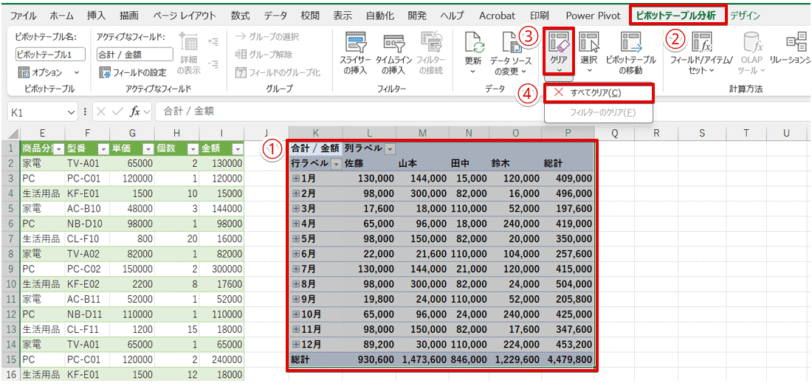Expand the 6月 row in pivot table
This screenshot has width=812, height=389.
click(296, 253)
